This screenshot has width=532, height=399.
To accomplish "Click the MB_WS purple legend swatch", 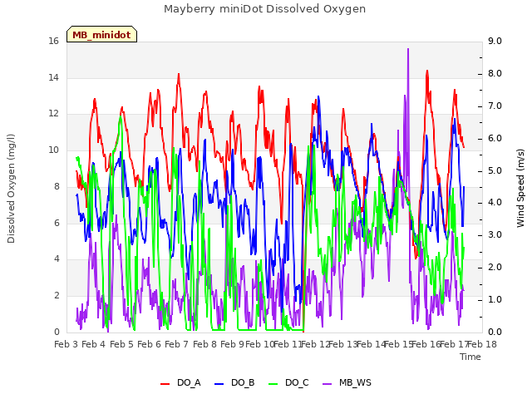I will point(327,384).
